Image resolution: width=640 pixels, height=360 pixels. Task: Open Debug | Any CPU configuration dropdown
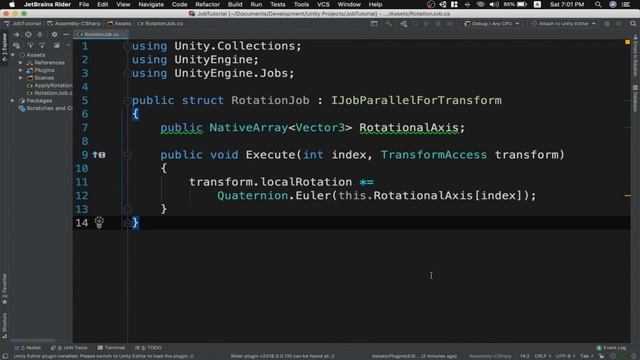(492, 24)
